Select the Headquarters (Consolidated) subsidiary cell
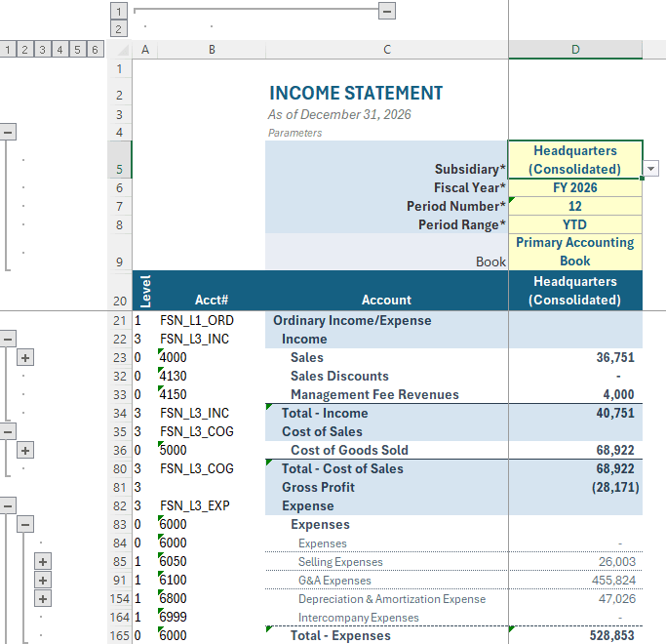The image size is (666, 644). click(x=575, y=160)
